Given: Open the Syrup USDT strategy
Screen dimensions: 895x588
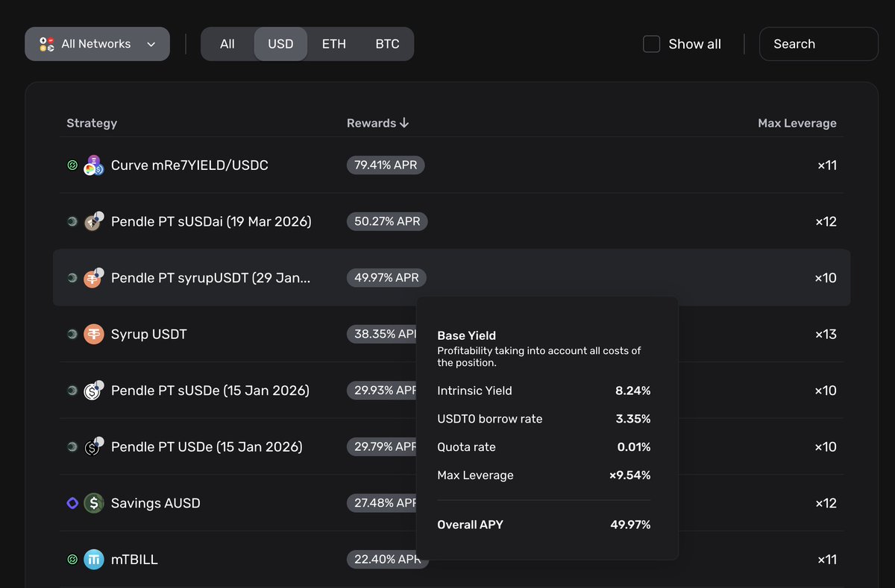Looking at the screenshot, I should point(148,334).
